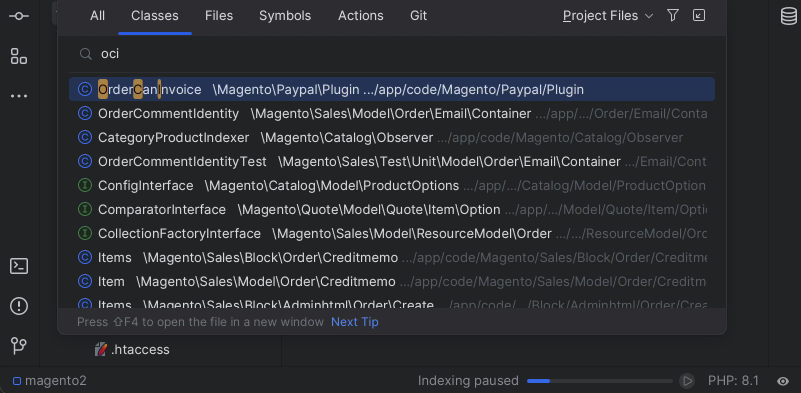This screenshot has height=393, width=801.
Task: Open the Project Files scope dropdown
Action: click(608, 16)
